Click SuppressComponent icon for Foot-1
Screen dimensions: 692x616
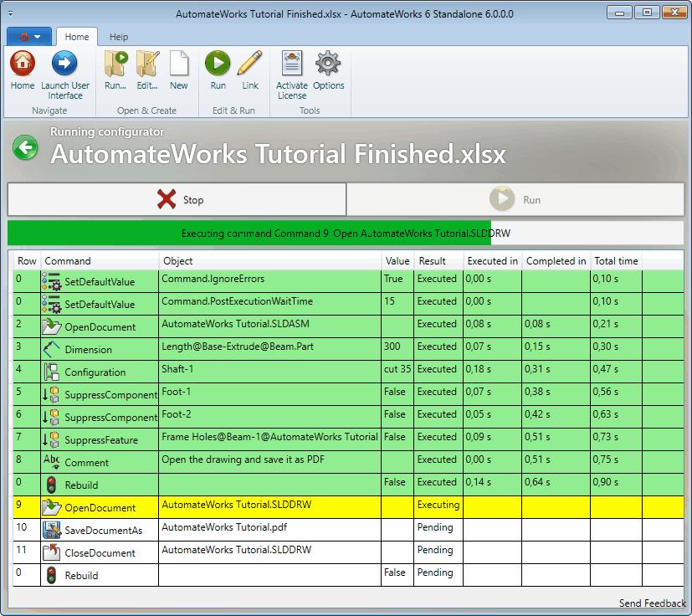(51, 394)
